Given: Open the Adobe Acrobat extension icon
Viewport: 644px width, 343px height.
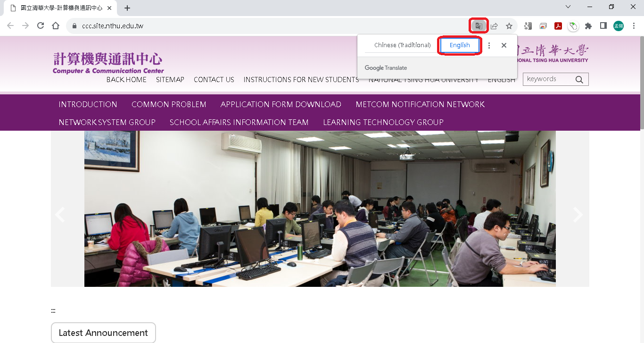Looking at the screenshot, I should pyautogui.click(x=558, y=26).
